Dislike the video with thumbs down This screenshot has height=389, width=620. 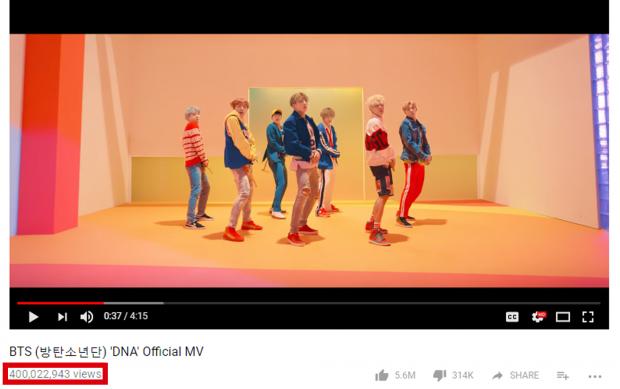tap(440, 375)
